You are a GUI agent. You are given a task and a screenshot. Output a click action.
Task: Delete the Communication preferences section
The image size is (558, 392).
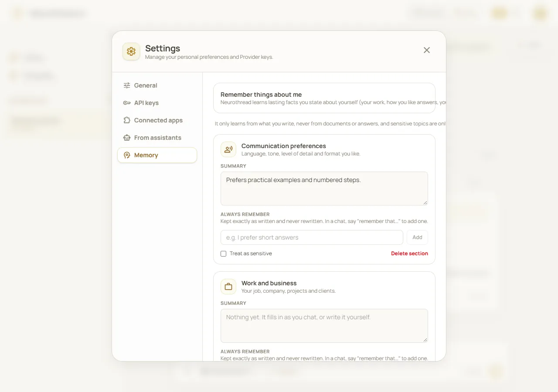point(409,253)
